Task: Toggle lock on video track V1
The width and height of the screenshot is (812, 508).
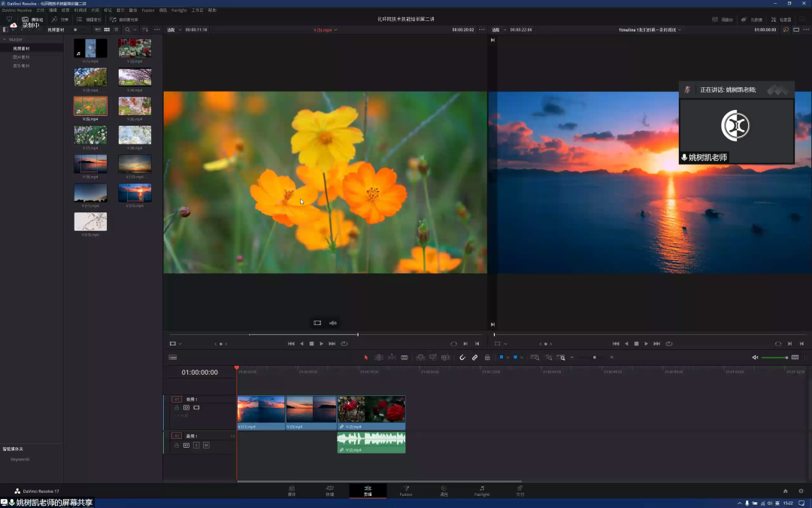Action: [x=177, y=407]
